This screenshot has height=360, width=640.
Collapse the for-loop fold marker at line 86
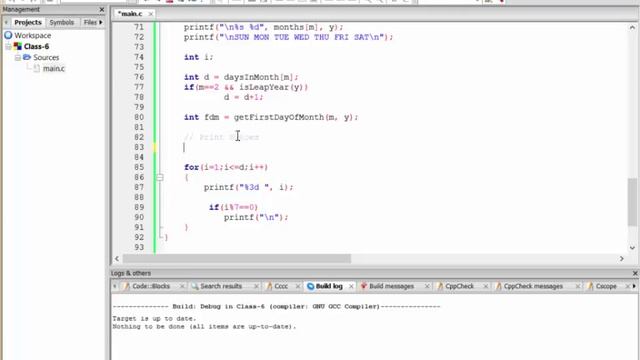pos(160,177)
